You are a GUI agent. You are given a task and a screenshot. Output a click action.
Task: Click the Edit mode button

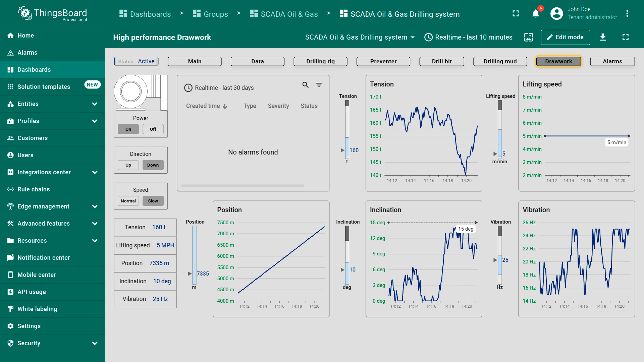(565, 37)
